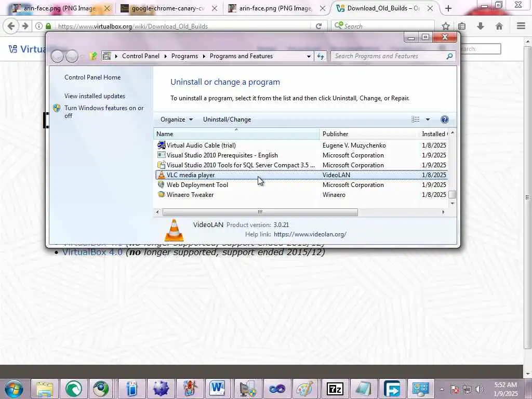Click the VLC media player row icon
Viewport: 532px width, 399px height.
[161, 175]
